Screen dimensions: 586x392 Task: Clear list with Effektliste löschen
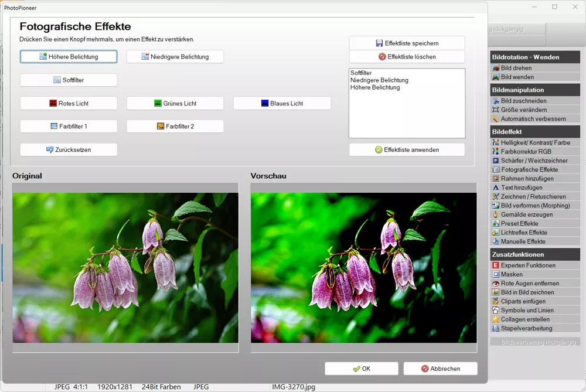point(407,57)
